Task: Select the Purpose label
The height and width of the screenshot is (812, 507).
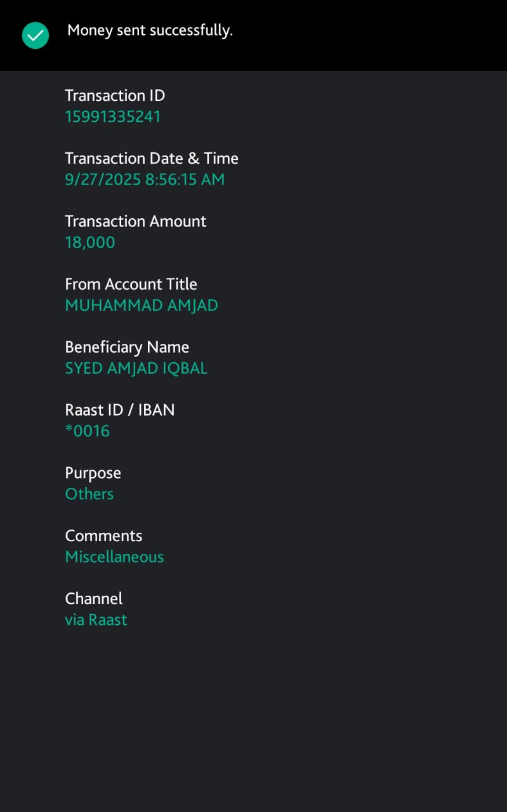Action: pos(93,473)
